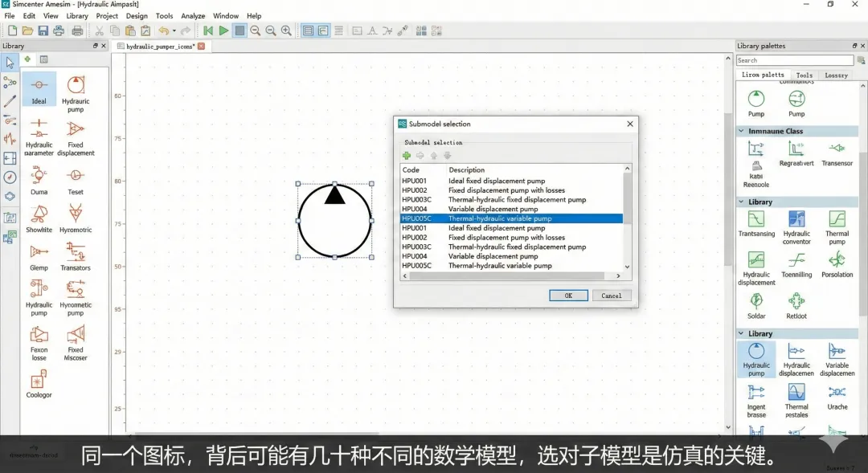The image size is (868, 473).
Task: Select the highlighted HPU005C Thermal-hydraulic variable pump row
Action: 511,218
